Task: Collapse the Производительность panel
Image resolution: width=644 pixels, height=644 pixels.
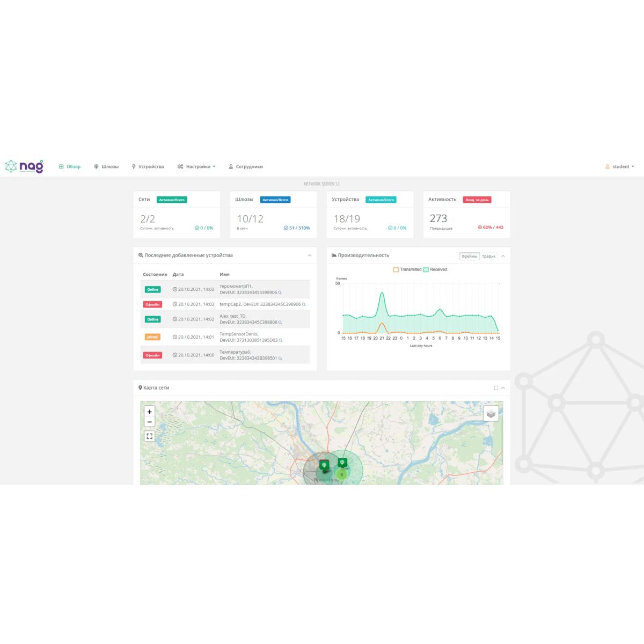Action: [x=503, y=256]
